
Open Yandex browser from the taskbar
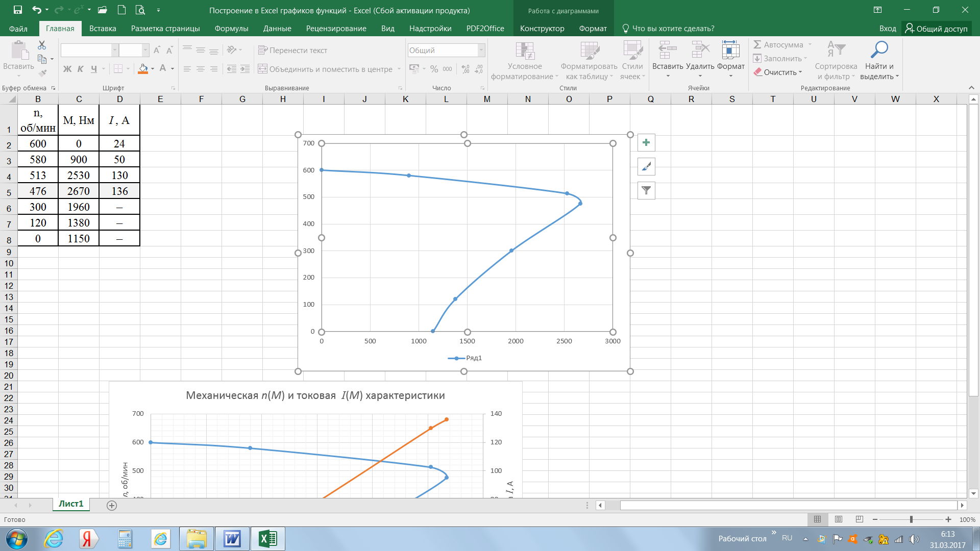coord(88,539)
